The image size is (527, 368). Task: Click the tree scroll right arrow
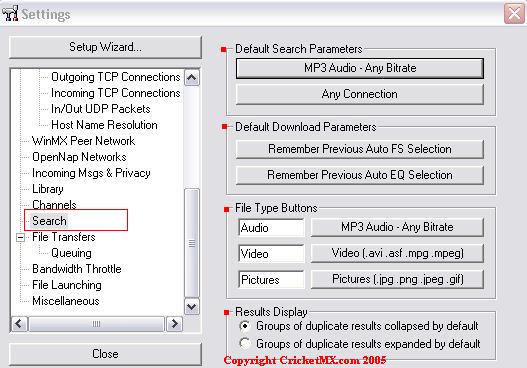174,324
